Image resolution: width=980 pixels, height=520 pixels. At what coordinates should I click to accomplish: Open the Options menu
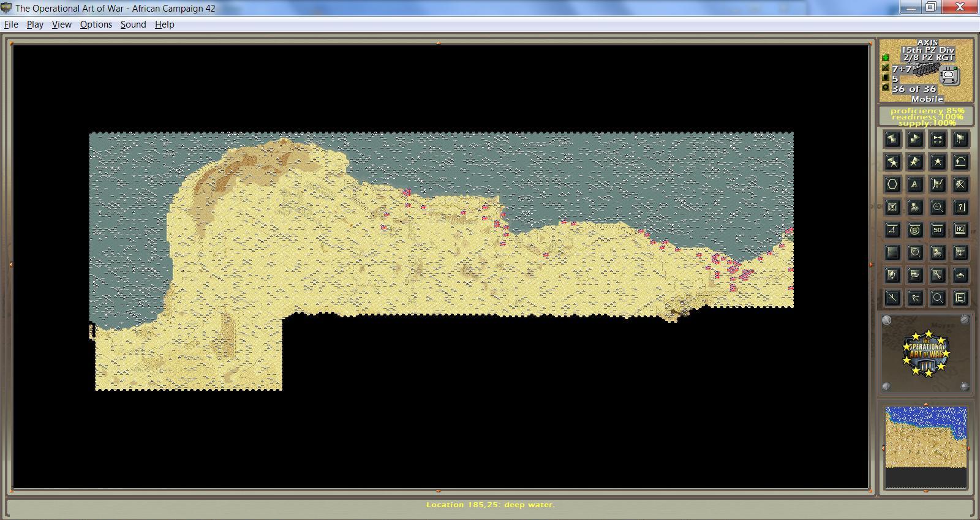click(96, 24)
